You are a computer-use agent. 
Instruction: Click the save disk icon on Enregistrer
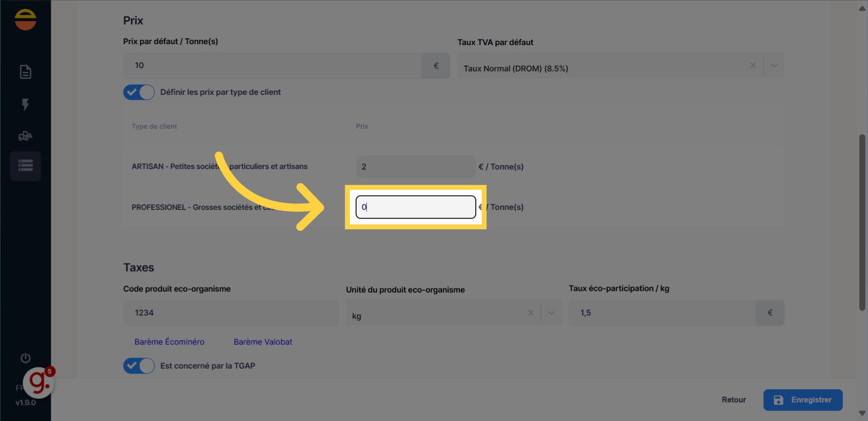click(780, 400)
